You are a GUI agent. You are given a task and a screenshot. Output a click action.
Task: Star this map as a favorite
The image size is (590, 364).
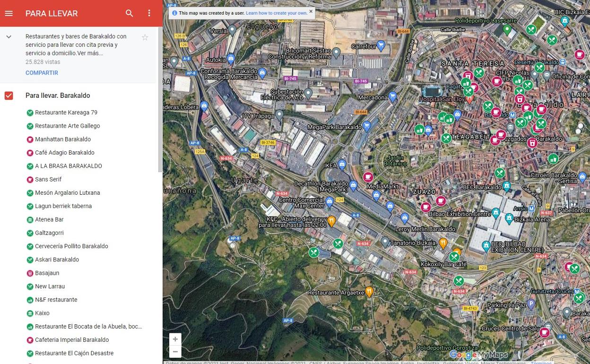145,37
